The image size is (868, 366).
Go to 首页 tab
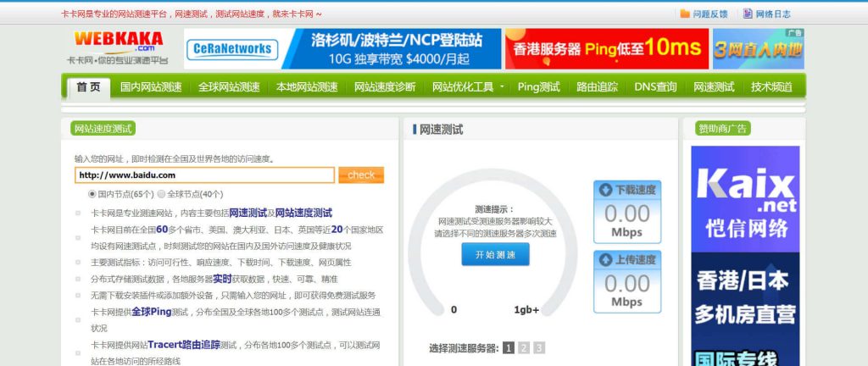tap(88, 87)
